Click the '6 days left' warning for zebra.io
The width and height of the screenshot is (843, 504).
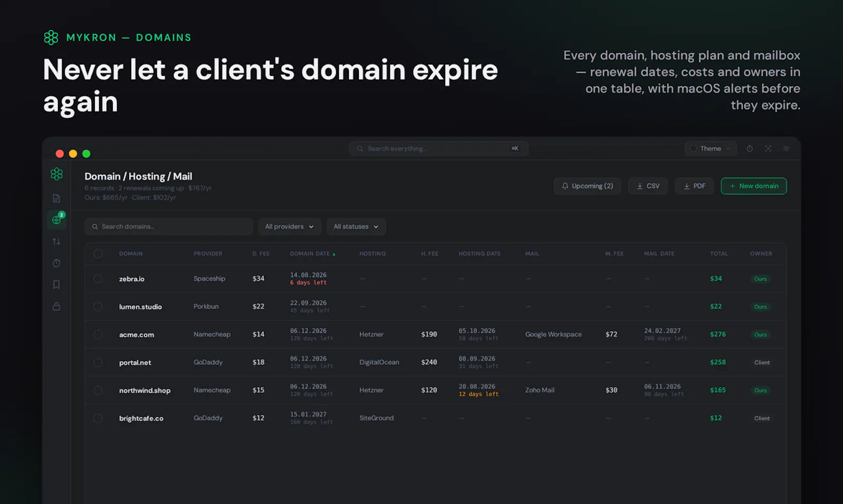tap(308, 283)
